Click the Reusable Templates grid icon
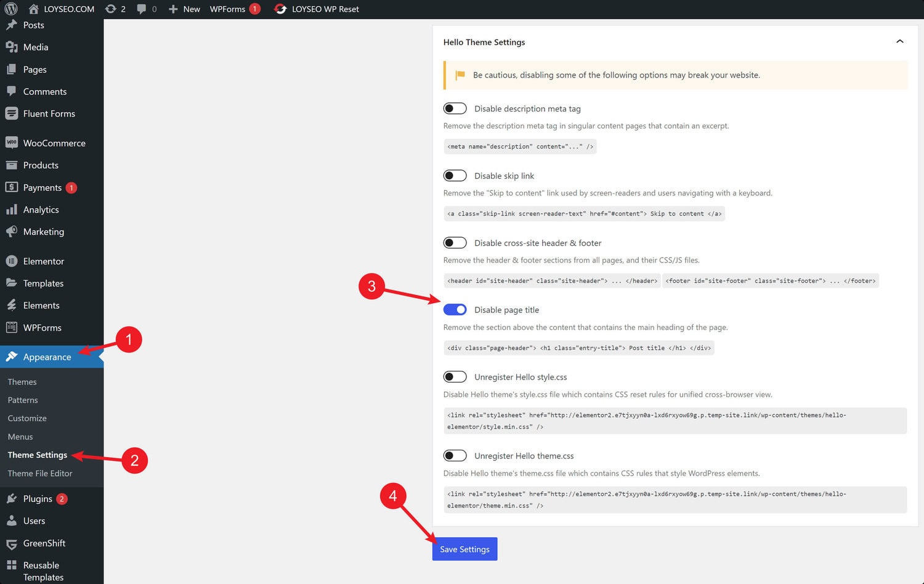The image size is (924, 584). (12, 565)
